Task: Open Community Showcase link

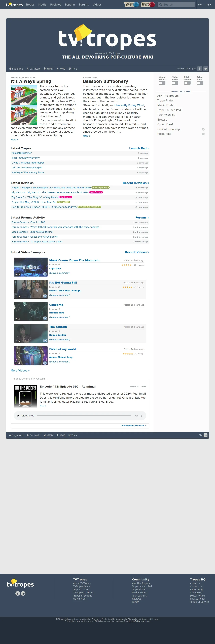Action: [133, 426]
